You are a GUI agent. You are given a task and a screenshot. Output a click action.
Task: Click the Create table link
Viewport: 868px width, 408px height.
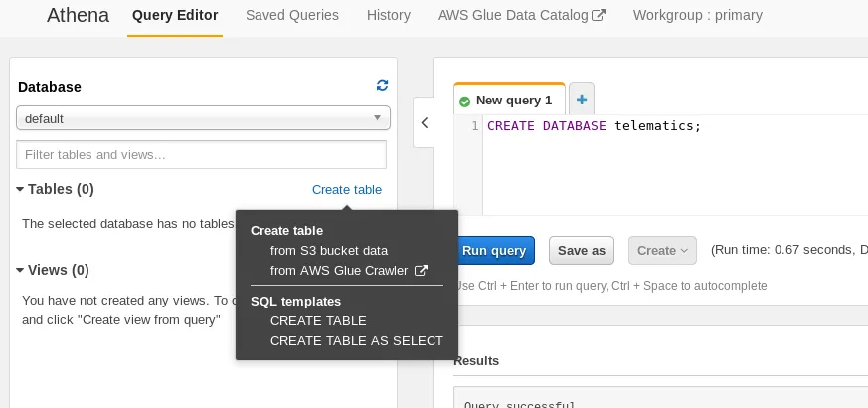(346, 189)
